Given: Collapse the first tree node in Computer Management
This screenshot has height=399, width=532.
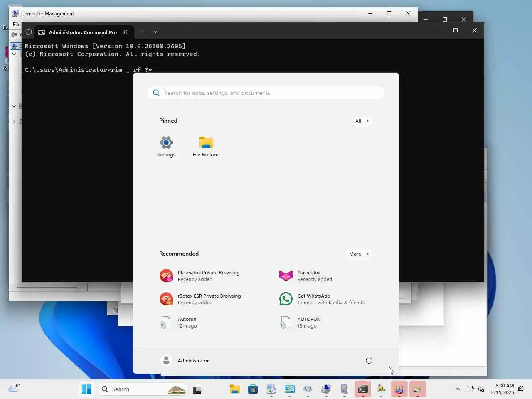Looking at the screenshot, I should tap(14, 54).
